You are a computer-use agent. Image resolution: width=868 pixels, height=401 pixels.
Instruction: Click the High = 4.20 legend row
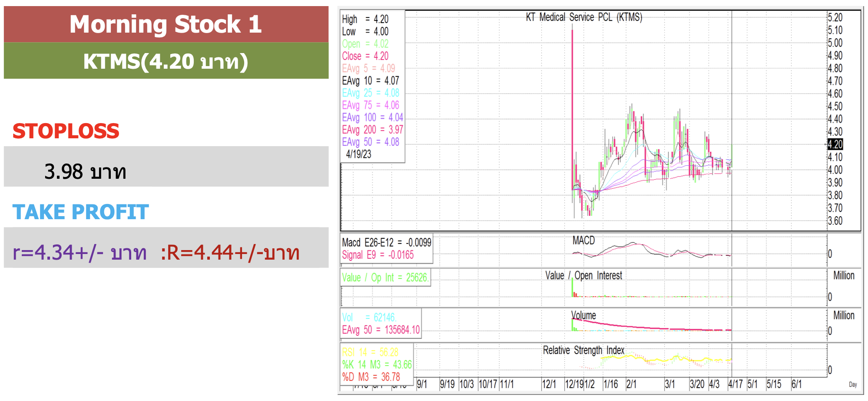(365, 19)
